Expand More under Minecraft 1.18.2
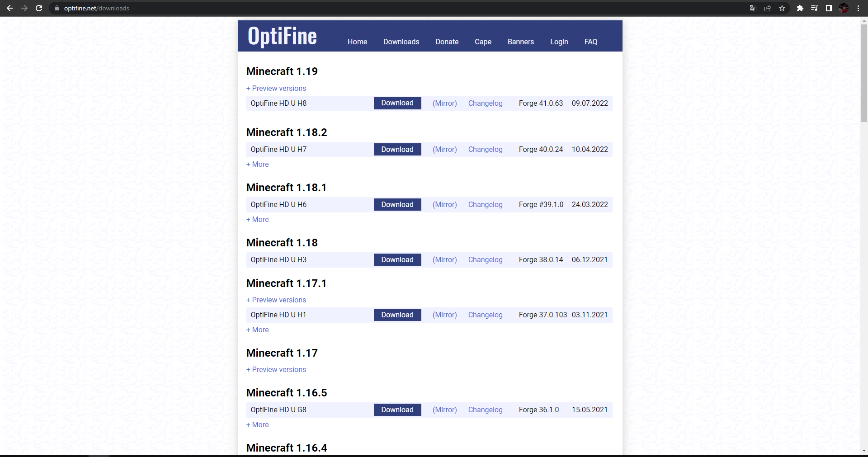868x457 pixels. tap(258, 164)
